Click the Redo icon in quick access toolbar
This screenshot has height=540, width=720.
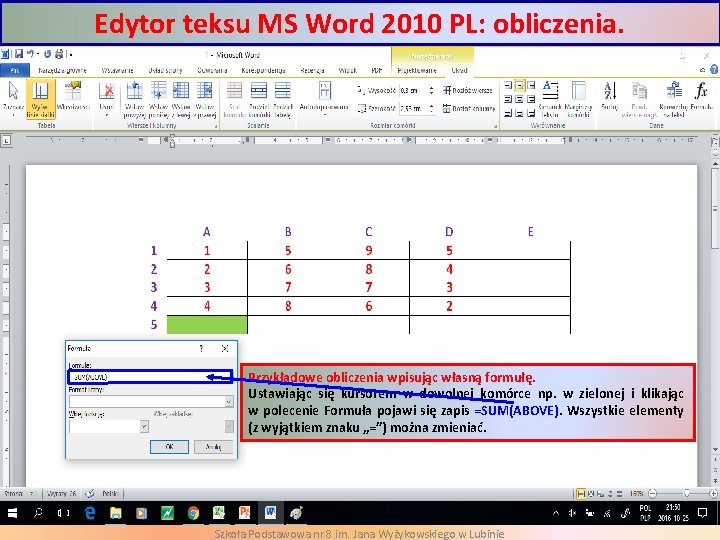47,54
